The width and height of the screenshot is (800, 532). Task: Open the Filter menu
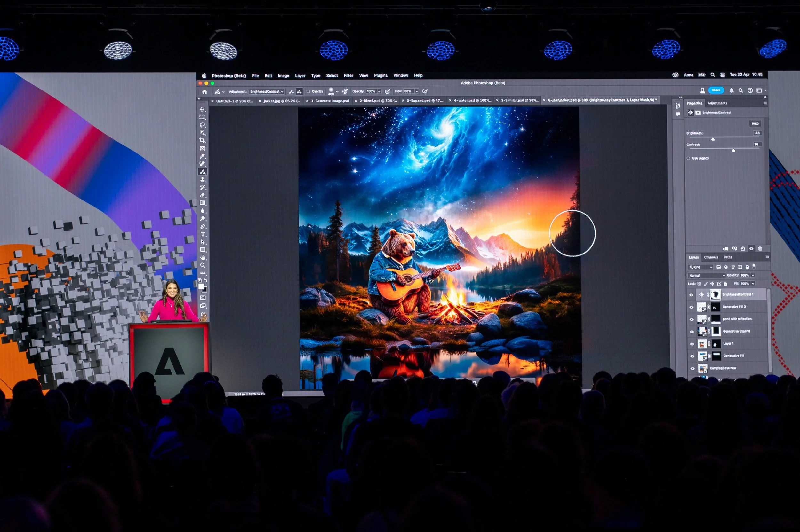348,76
